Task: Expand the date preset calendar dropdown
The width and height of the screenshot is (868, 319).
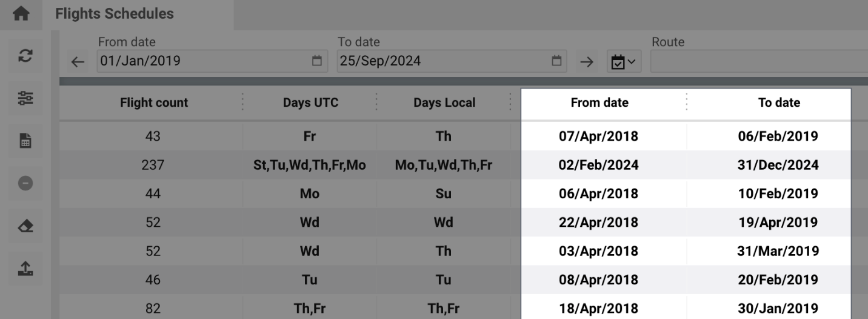Action: [623, 61]
